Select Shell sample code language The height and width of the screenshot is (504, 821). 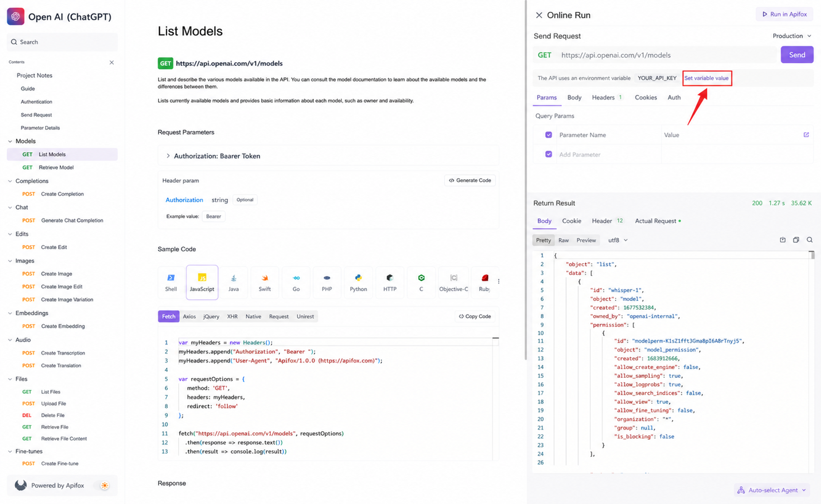pos(171,282)
